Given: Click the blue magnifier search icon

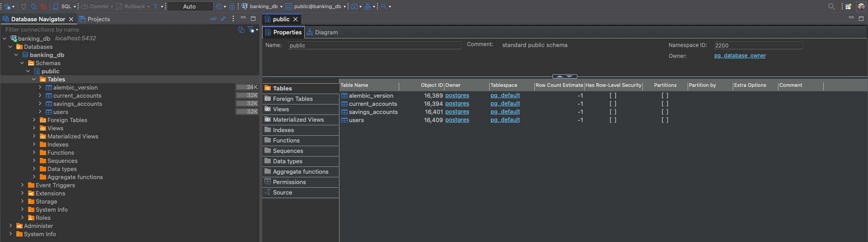Looking at the screenshot, I should 383,6.
